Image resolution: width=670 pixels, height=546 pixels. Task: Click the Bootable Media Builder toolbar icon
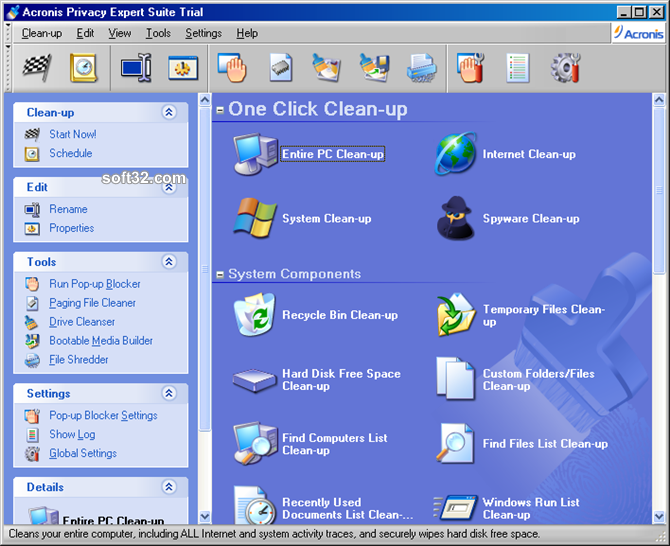[x=374, y=68]
